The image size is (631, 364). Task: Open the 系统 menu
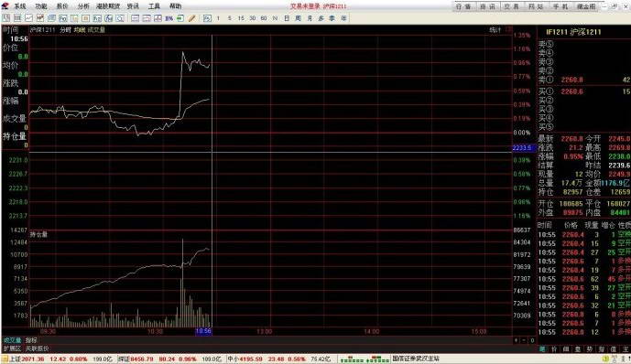tap(20, 6)
